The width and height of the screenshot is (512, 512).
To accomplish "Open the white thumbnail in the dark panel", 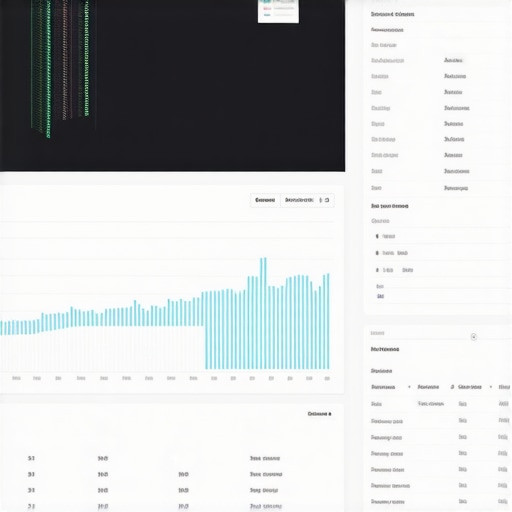I will (278, 11).
